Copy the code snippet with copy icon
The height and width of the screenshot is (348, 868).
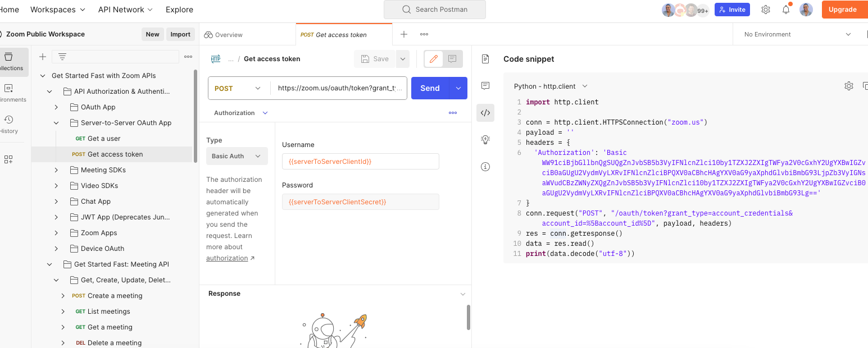(x=865, y=86)
